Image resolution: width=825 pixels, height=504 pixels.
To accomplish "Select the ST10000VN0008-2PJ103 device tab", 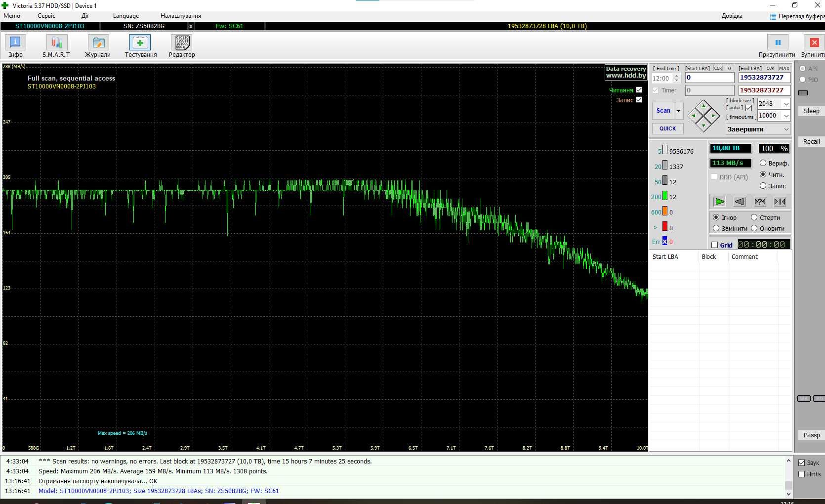I will (50, 26).
